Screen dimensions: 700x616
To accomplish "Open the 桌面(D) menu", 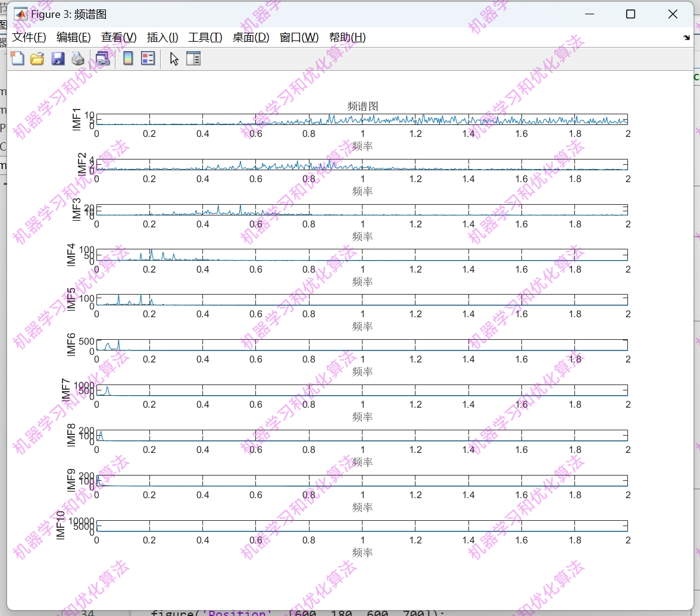I will [251, 37].
